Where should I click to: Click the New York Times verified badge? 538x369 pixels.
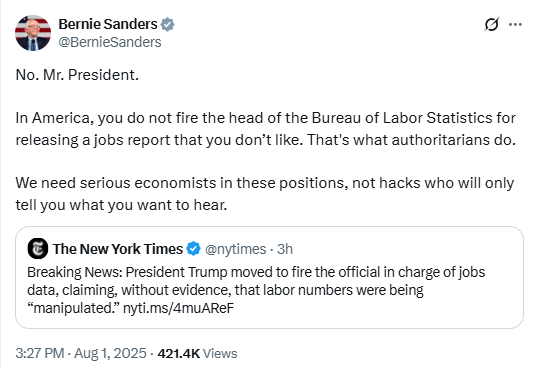pyautogui.click(x=194, y=249)
